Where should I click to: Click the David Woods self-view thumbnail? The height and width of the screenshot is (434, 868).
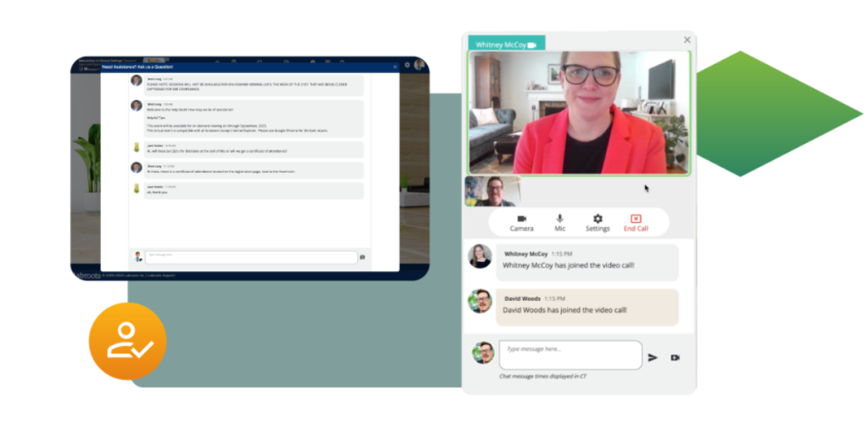click(x=492, y=191)
